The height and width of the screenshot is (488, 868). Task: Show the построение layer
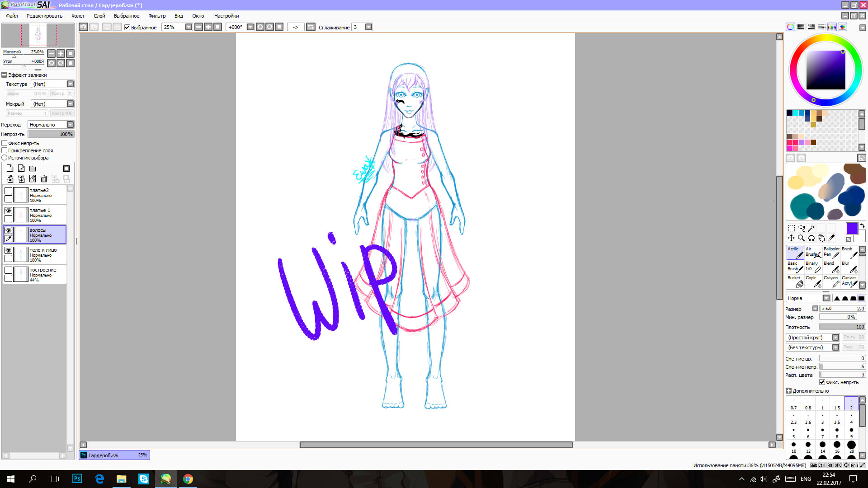pyautogui.click(x=8, y=270)
